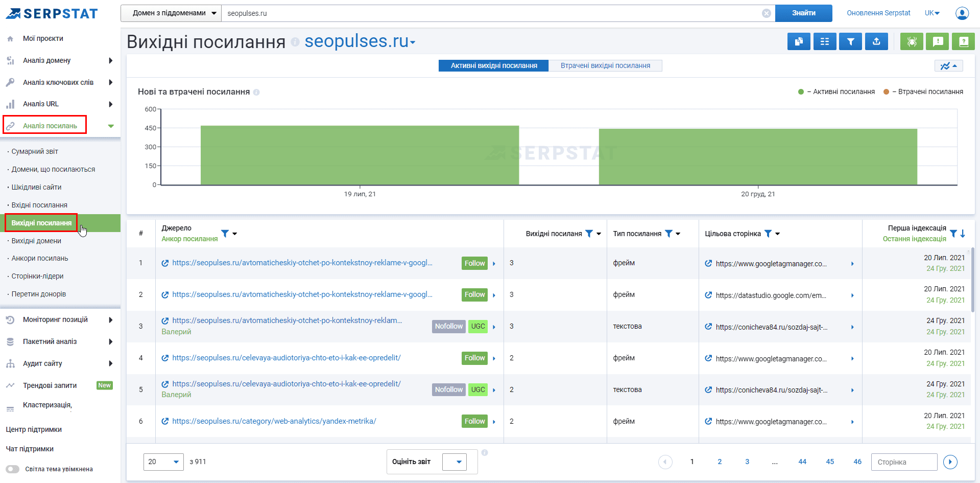The height and width of the screenshot is (483, 980).
Task: Open rows per page dropdown showing 20
Action: coord(163,462)
